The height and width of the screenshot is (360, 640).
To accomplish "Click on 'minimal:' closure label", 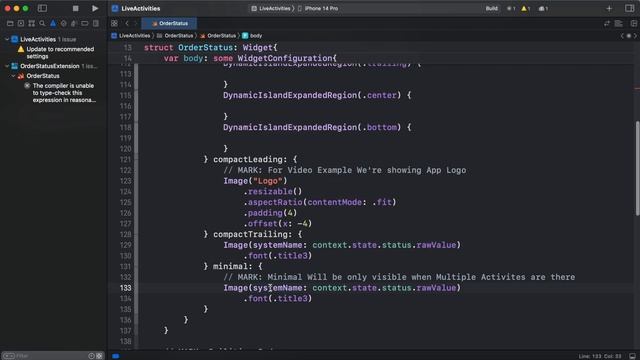I will coord(233,267).
